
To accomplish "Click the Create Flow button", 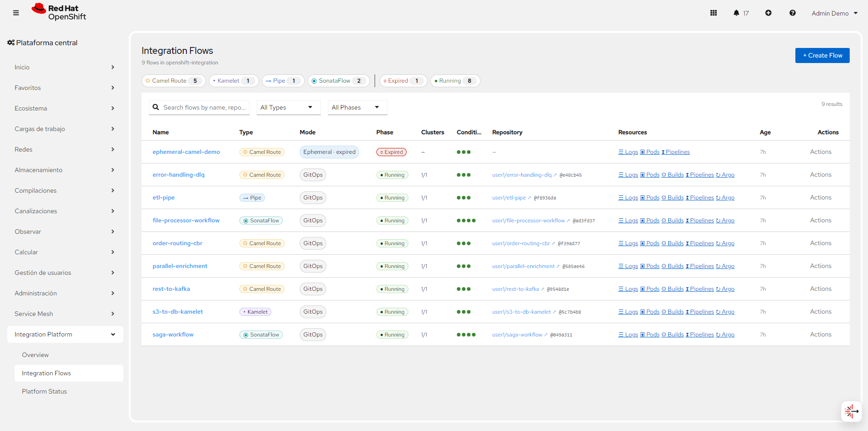I will click(822, 55).
